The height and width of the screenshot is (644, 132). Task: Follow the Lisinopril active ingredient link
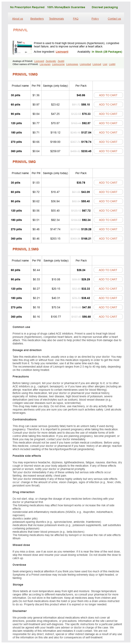point(62,52)
